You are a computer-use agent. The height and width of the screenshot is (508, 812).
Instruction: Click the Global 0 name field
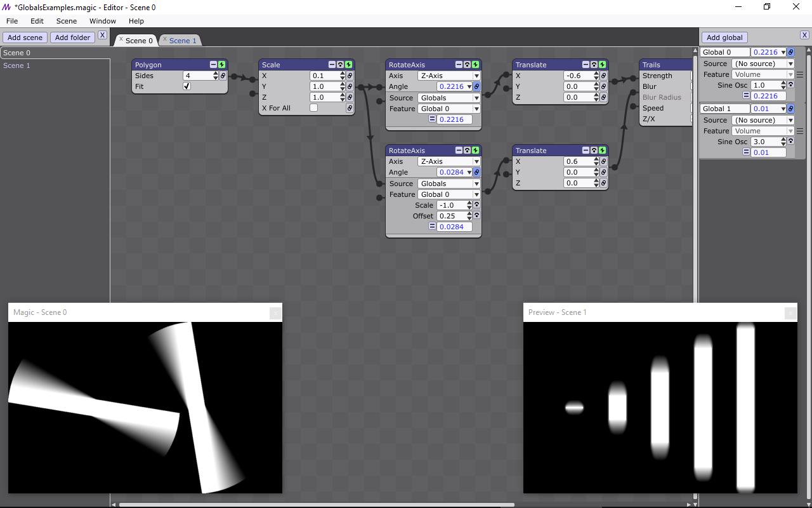click(x=725, y=52)
